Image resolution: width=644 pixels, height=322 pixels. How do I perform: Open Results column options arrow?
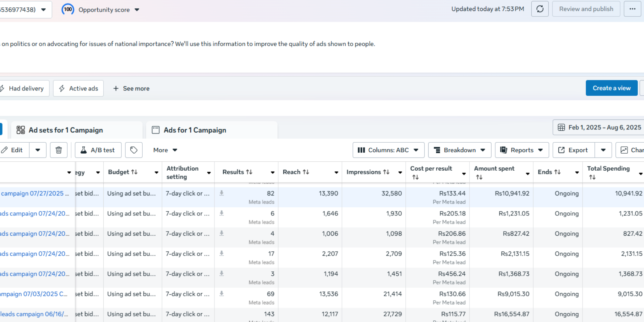[x=273, y=173]
